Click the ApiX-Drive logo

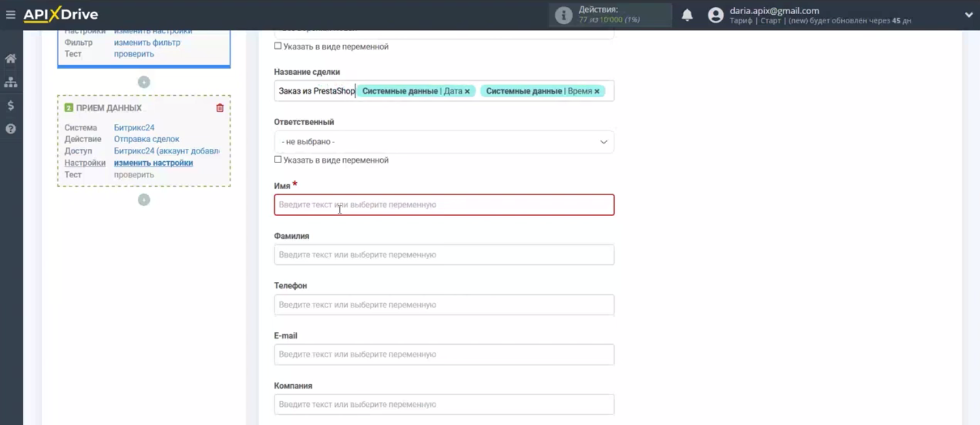coord(61,14)
